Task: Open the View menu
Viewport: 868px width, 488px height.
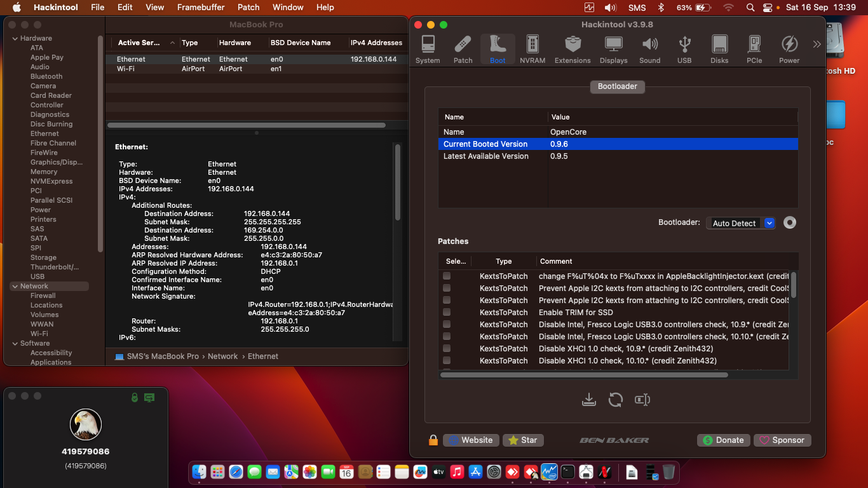Action: click(x=154, y=8)
